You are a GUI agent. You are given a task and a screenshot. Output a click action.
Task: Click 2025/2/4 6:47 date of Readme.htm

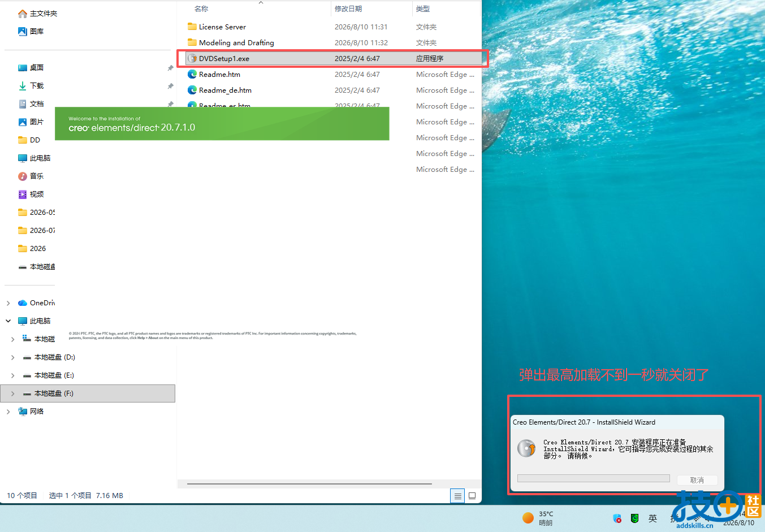pyautogui.click(x=357, y=74)
